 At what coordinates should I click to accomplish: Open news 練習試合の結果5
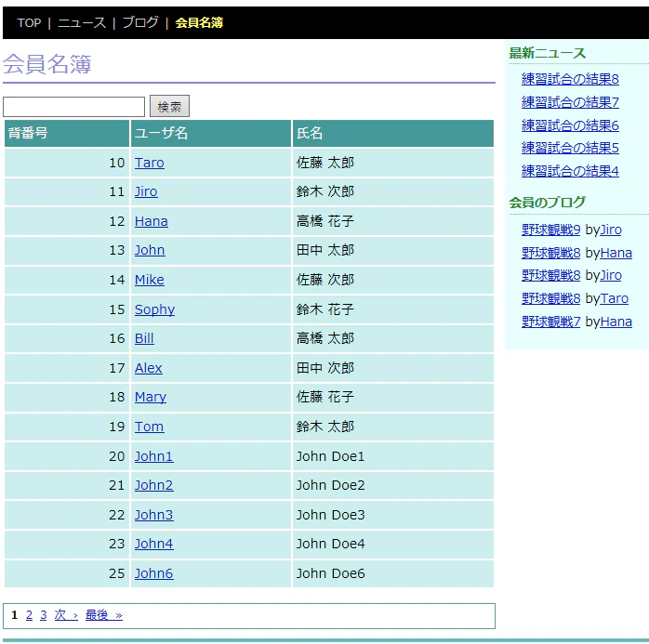(x=570, y=148)
